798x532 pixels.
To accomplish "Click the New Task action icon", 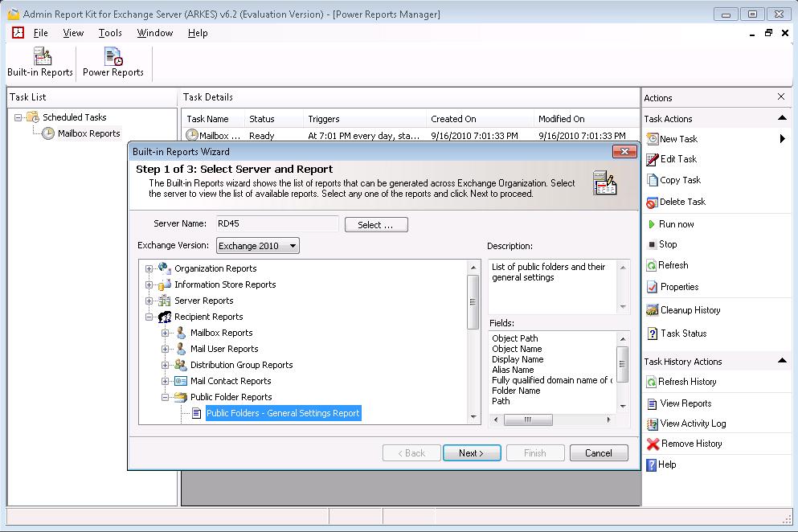I will pyautogui.click(x=653, y=139).
